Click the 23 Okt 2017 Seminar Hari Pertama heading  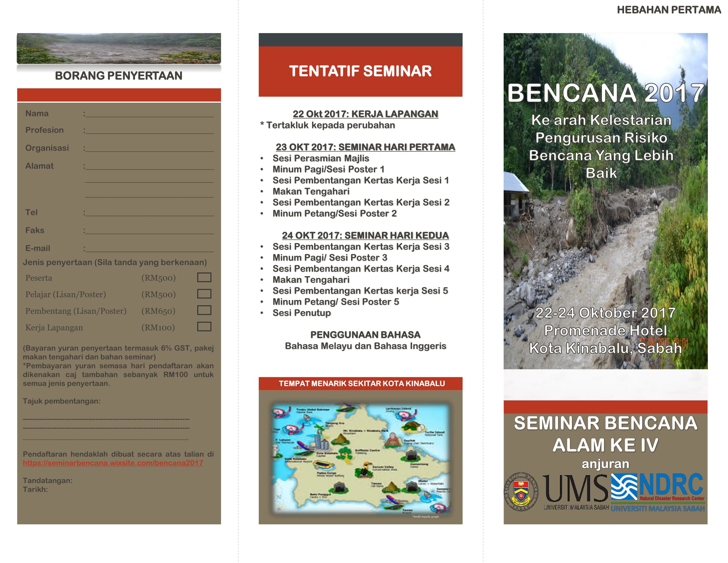(365, 147)
